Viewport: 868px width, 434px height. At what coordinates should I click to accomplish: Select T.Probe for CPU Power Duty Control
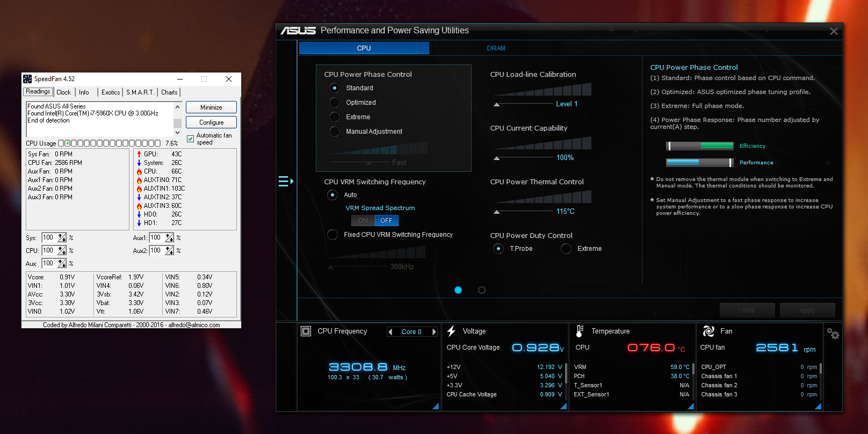498,249
